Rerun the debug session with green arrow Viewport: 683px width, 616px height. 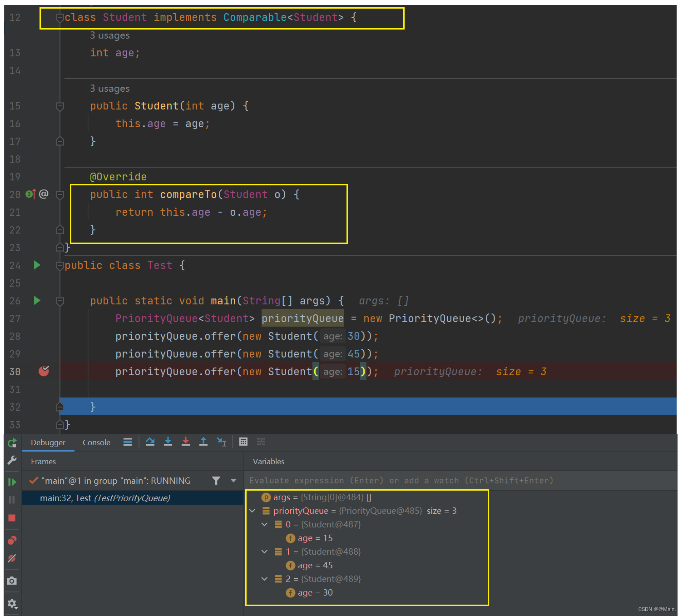click(x=12, y=442)
